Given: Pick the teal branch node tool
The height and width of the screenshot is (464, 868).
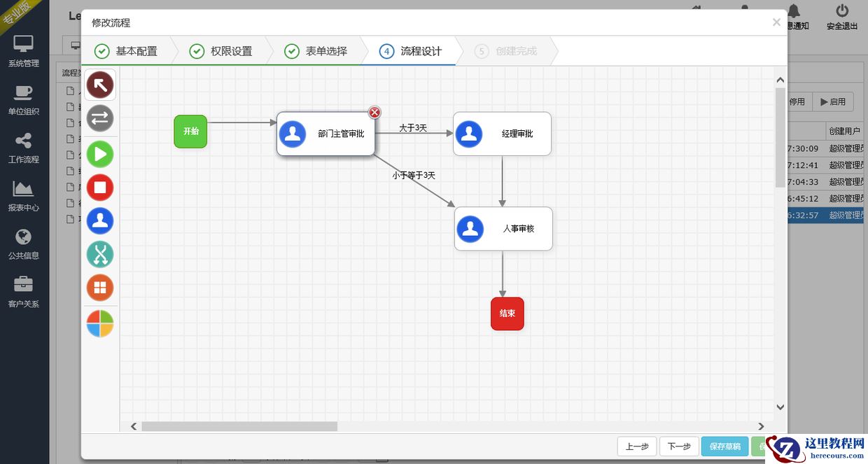Looking at the screenshot, I should click(100, 255).
